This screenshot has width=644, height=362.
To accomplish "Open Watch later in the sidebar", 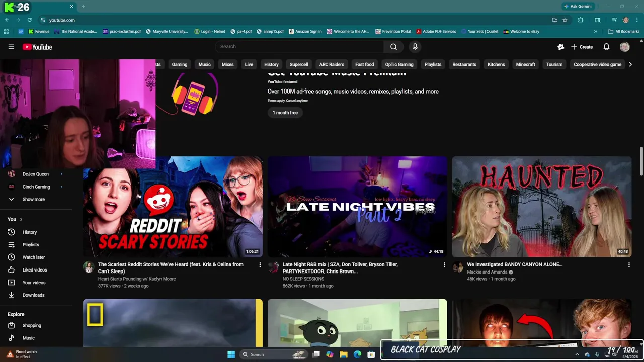I will pyautogui.click(x=34, y=257).
